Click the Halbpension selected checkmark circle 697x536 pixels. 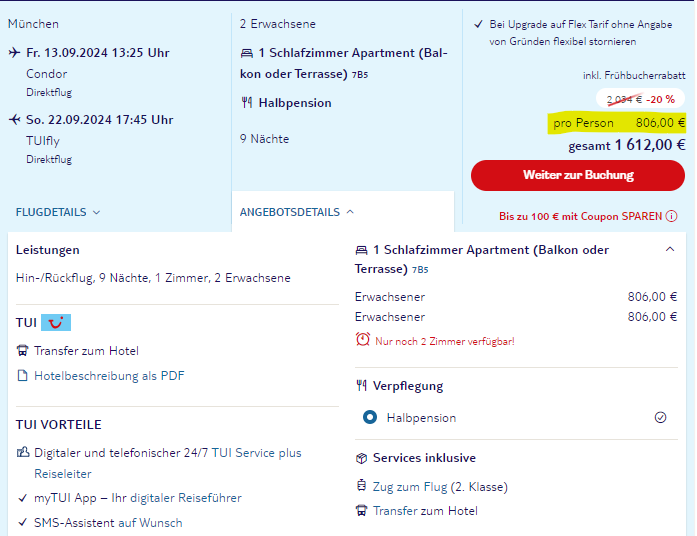[x=661, y=417]
